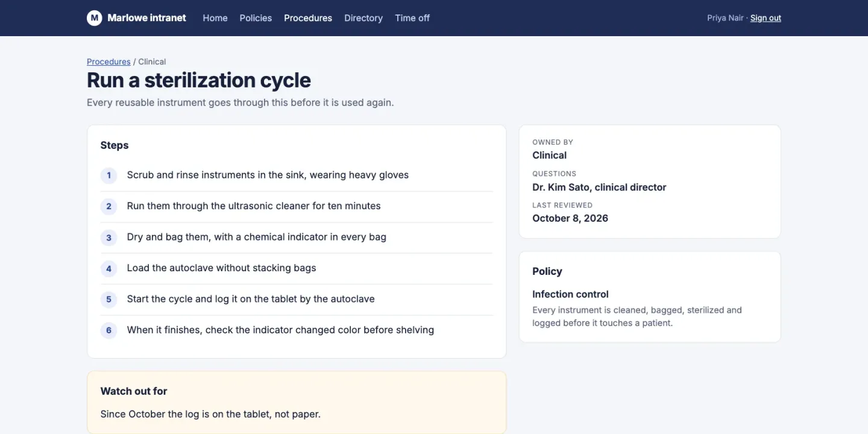Image resolution: width=868 pixels, height=434 pixels.
Task: Click the Marlowe intranet M logo icon
Action: [94, 18]
